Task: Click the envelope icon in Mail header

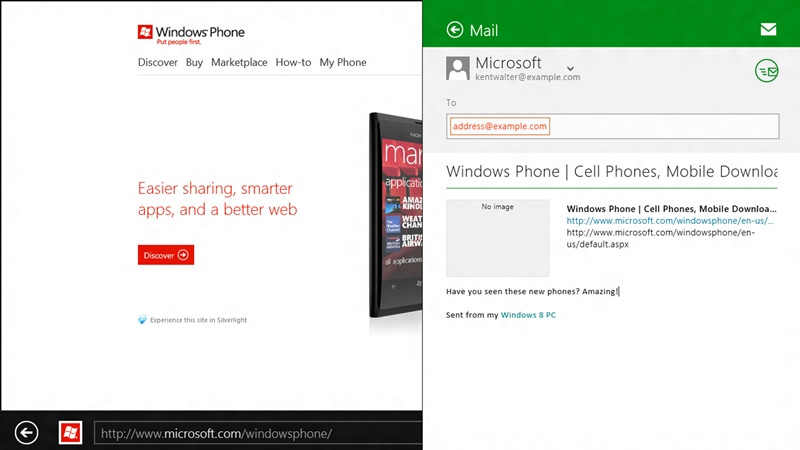Action: pyautogui.click(x=768, y=30)
